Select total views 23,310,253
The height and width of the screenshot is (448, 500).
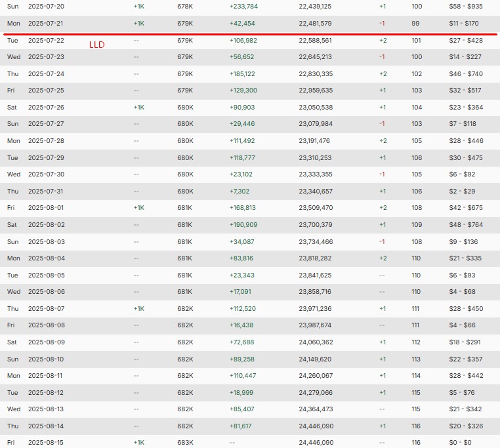(x=315, y=158)
